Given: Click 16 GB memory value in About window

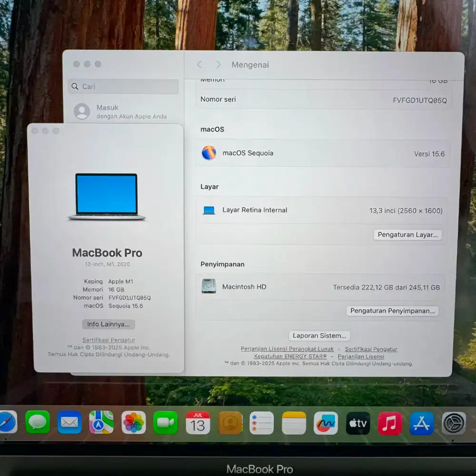Looking at the screenshot, I should tap(116, 289).
